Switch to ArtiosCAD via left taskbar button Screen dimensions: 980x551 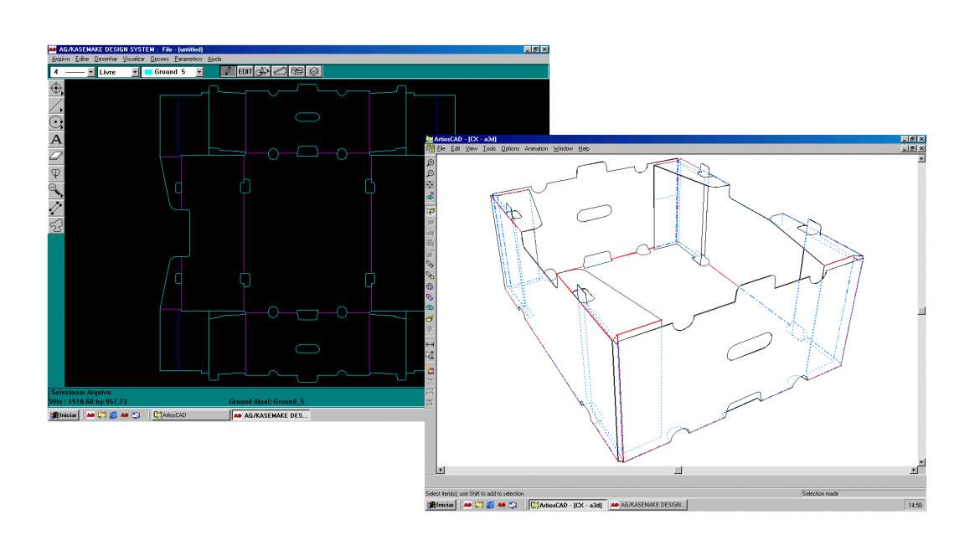(x=191, y=415)
